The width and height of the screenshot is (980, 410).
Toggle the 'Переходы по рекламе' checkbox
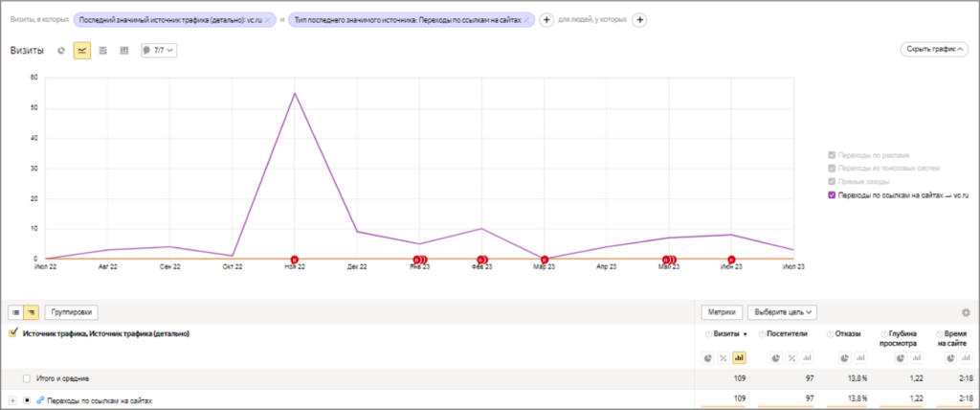point(831,154)
